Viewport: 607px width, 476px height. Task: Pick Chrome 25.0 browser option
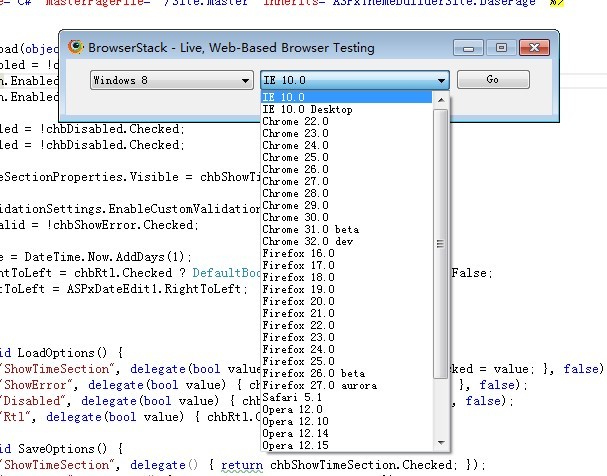click(x=346, y=157)
